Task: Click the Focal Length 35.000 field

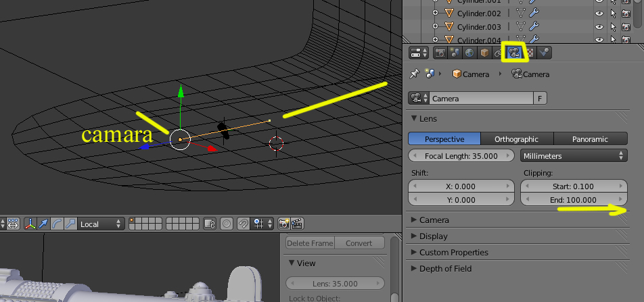Action: [x=461, y=156]
